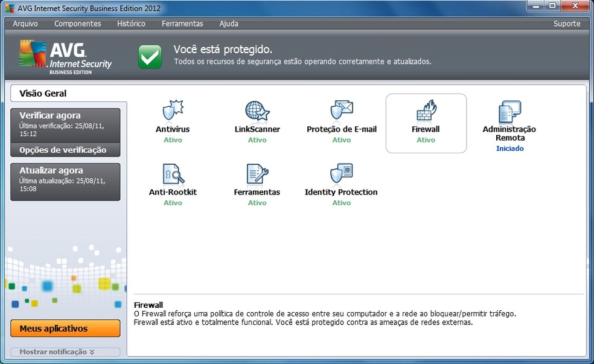The image size is (594, 364).
Task: Expand the Mostrar notificação panel
Action: (x=65, y=352)
